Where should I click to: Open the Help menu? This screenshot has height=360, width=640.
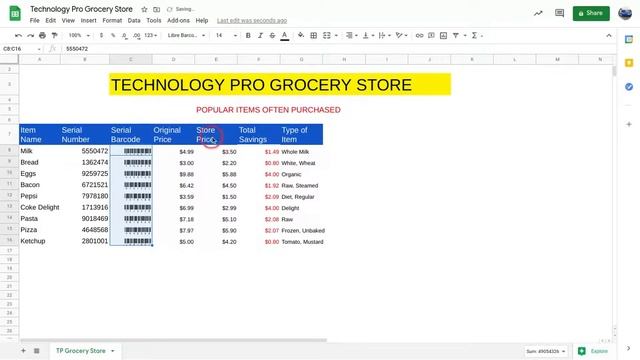pyautogui.click(x=202, y=20)
